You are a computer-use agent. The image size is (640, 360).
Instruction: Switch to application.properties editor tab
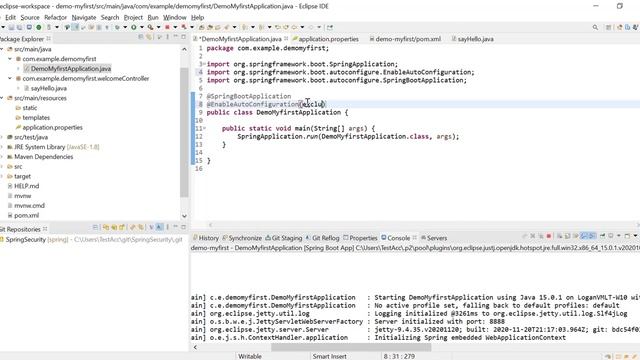tap(325, 39)
